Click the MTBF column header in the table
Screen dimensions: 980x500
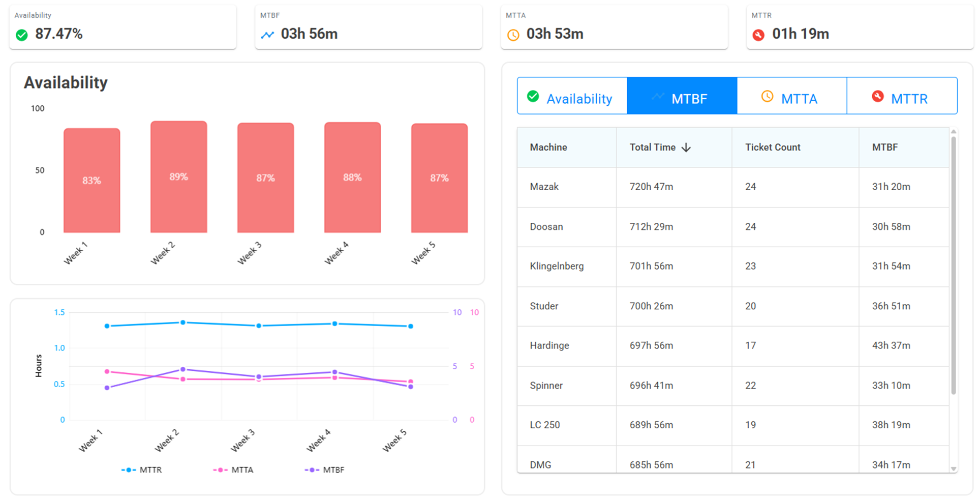pos(885,148)
